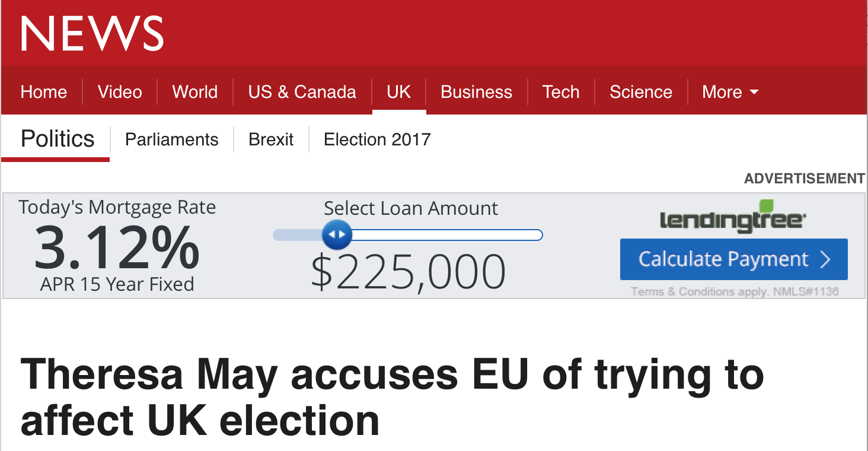This screenshot has width=868, height=451.
Task: Open Election 2017 coverage
Action: coord(377,139)
